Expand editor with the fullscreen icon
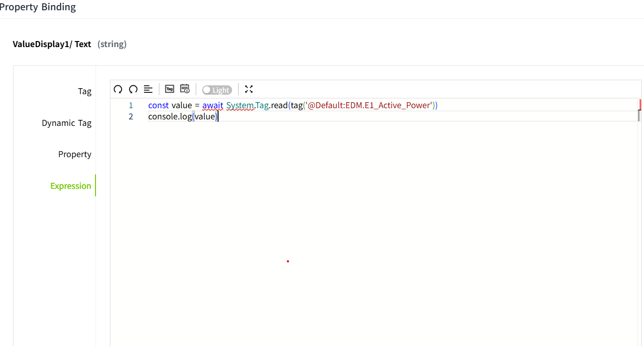644x346 pixels. coord(249,89)
